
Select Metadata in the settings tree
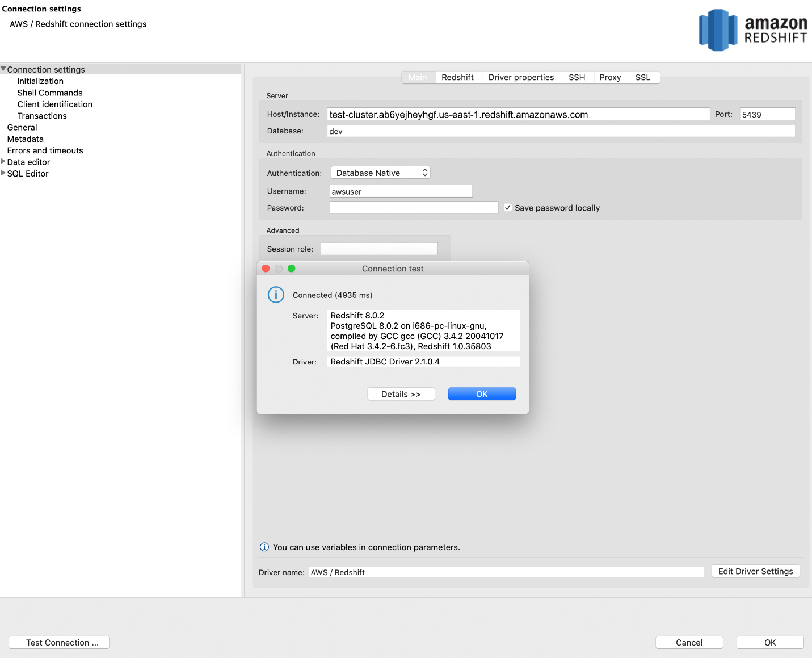26,139
